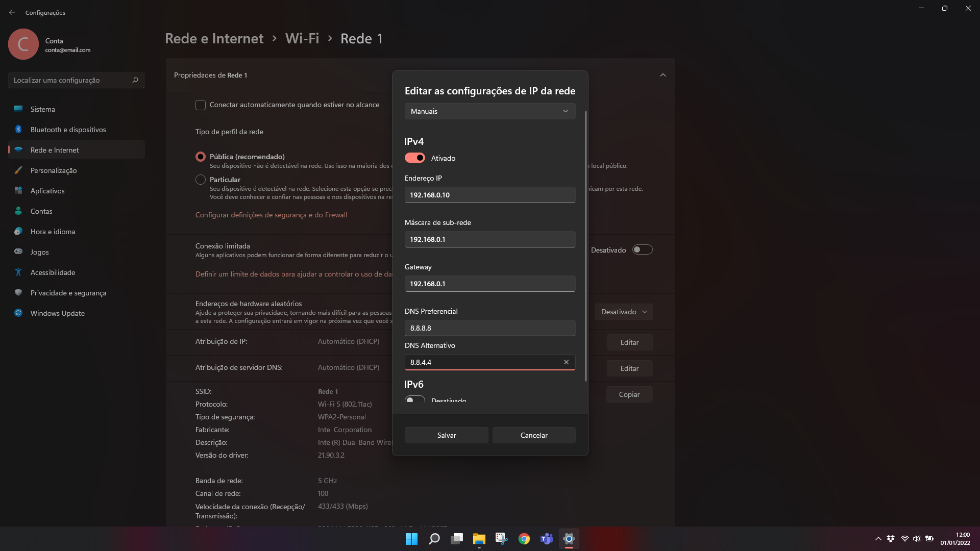Select Pública (recomendado) network profile
Viewport: 980px width, 551px height.
201,157
